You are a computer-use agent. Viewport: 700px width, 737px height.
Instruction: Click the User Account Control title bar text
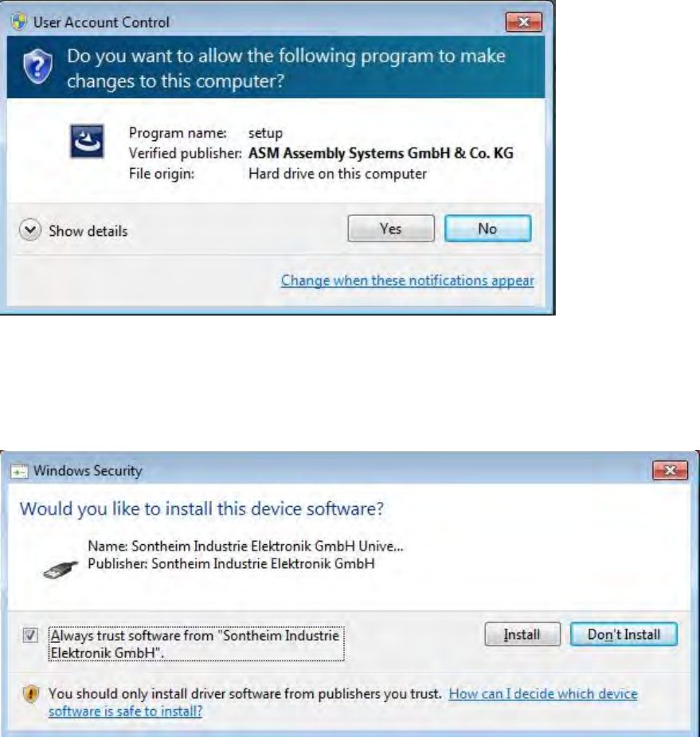click(x=101, y=22)
